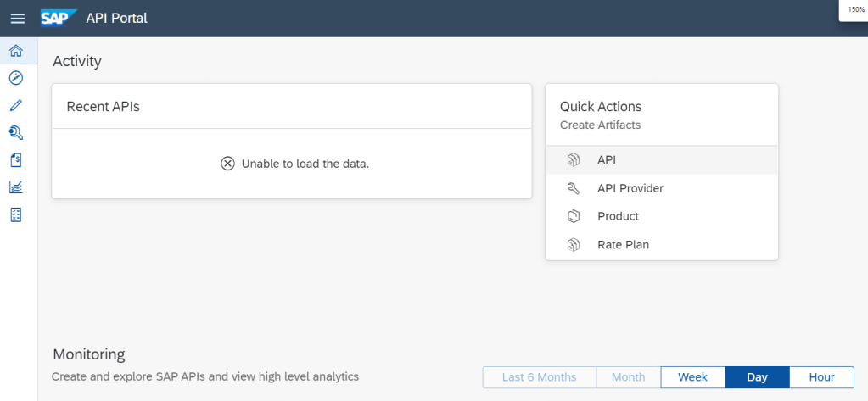Viewport: 868px width, 401px height.
Task: Open the Analyze chart icon
Action: (x=15, y=187)
